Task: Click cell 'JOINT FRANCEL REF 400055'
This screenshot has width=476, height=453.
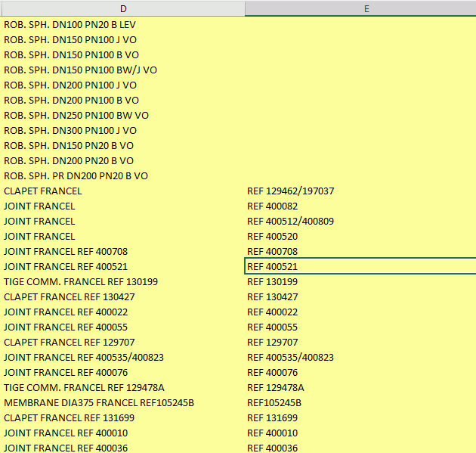Action: tap(123, 327)
